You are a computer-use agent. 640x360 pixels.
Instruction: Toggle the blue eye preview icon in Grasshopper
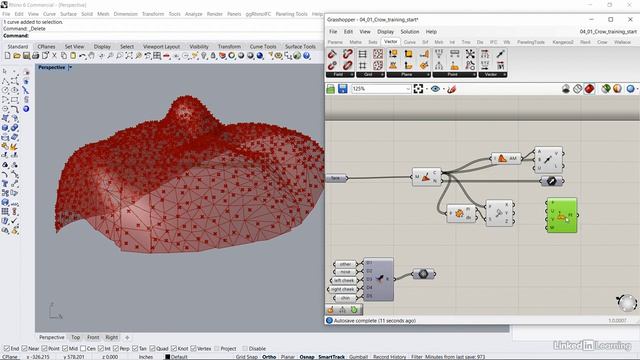pyautogui.click(x=436, y=89)
